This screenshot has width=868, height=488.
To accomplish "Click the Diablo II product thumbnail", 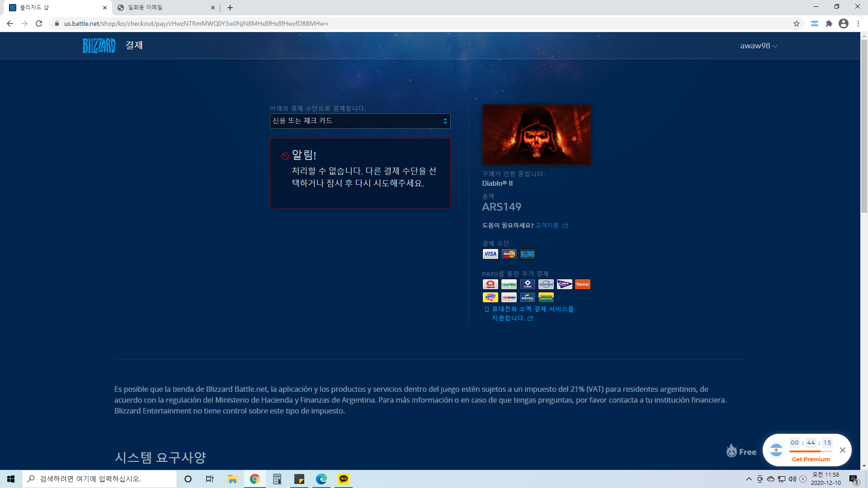I will (536, 135).
